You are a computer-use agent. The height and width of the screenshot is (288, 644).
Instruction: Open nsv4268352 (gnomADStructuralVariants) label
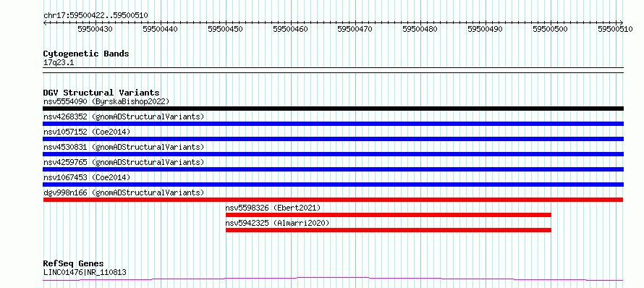click(x=124, y=117)
